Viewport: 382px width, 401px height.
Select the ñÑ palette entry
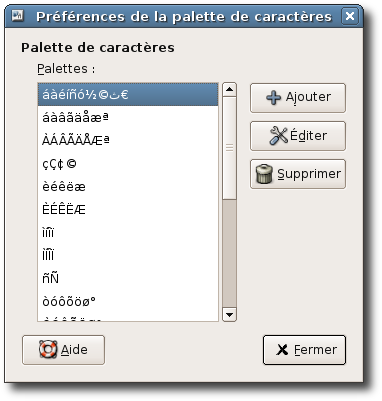click(x=128, y=279)
